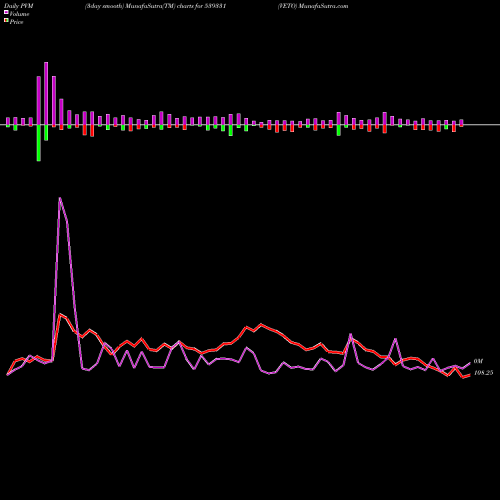Click the longest green downward bar
This screenshot has width=500, height=500.
pyautogui.click(x=39, y=143)
